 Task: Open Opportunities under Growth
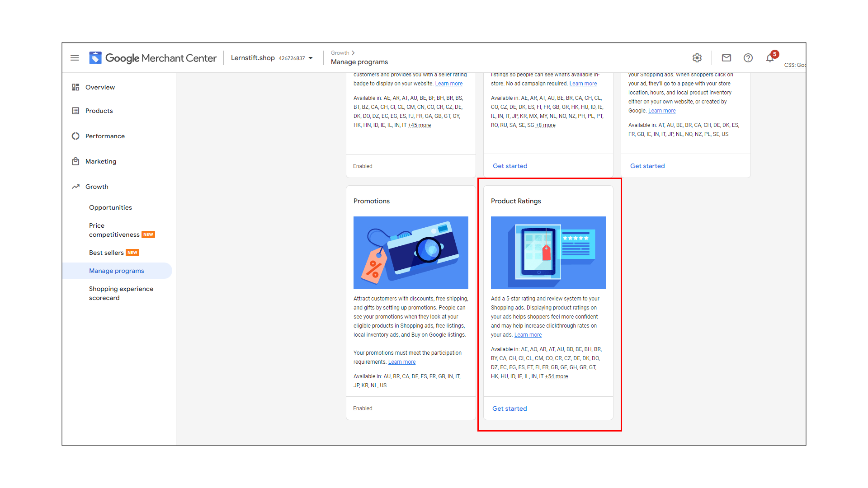point(110,207)
